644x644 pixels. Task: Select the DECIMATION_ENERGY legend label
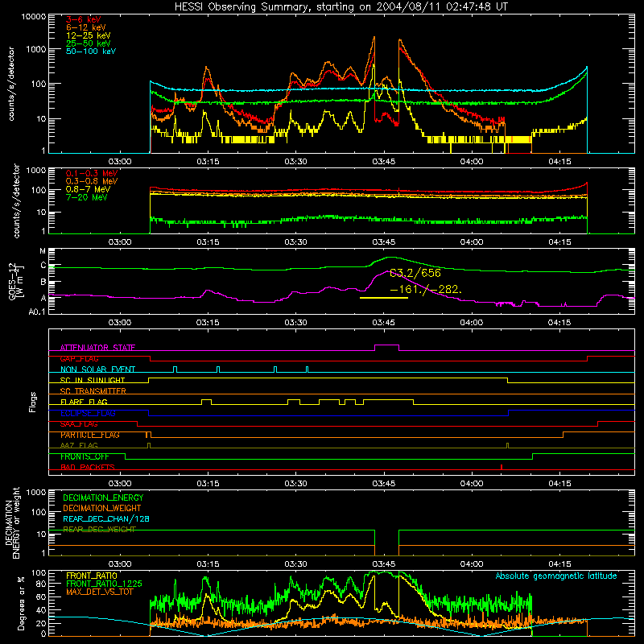[103, 497]
